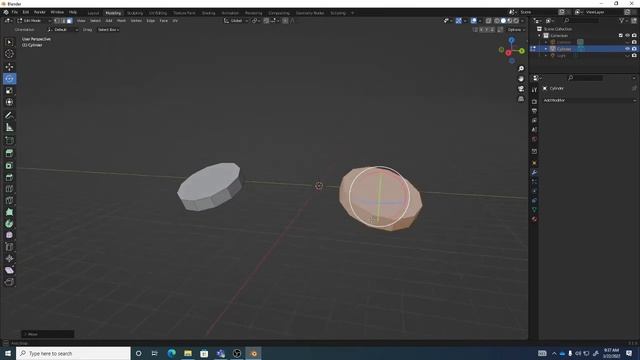
Task: Toggle Collection visibility eye icon
Action: (x=627, y=36)
